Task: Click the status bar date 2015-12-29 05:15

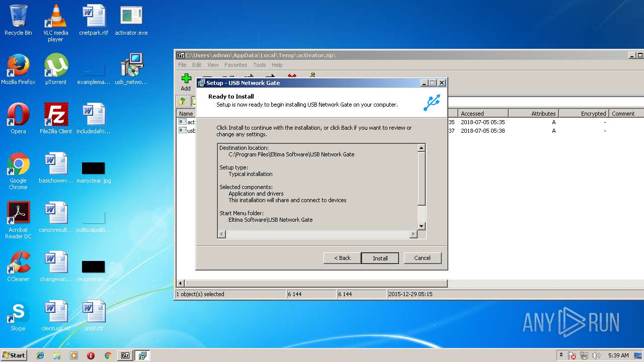Action: (410, 294)
